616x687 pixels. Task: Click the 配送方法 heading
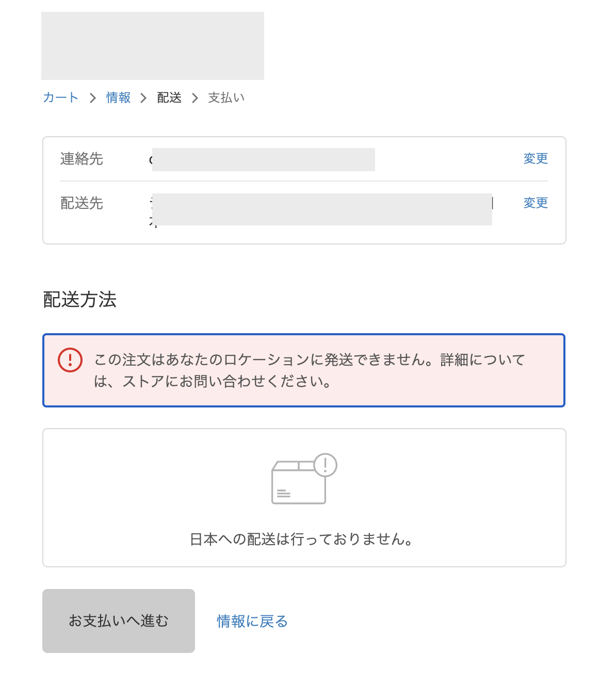(x=80, y=300)
